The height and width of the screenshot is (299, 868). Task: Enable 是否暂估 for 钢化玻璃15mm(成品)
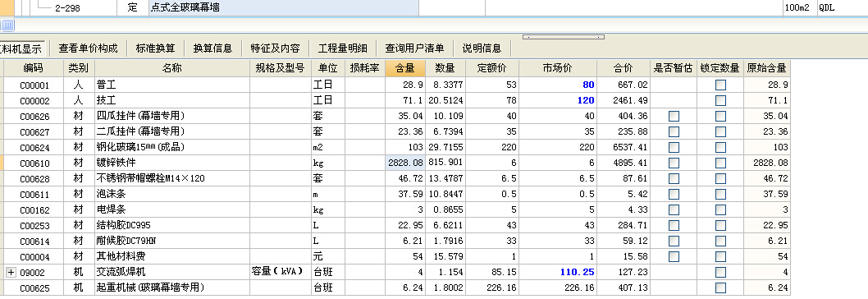(x=674, y=148)
